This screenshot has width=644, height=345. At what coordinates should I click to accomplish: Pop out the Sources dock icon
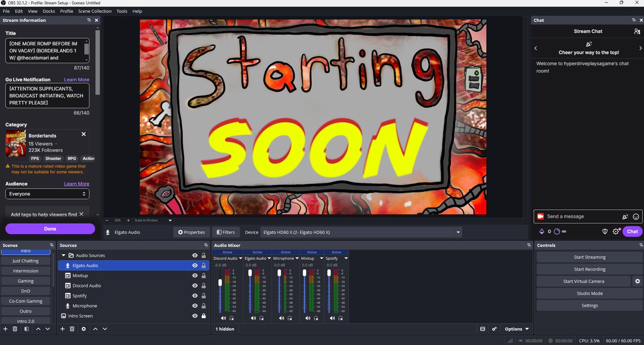(x=205, y=245)
